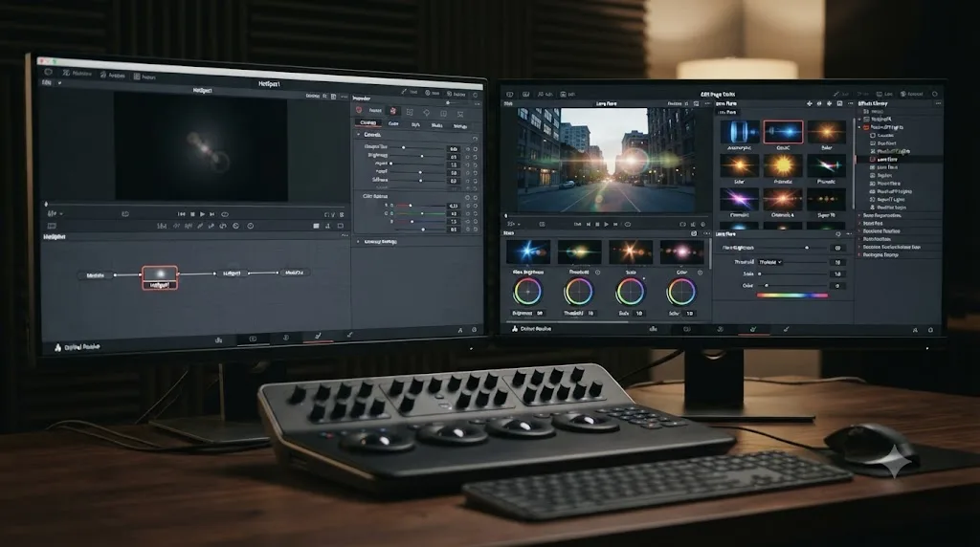Screen dimensions: 980x547
Task: Click the red shield icon in left inspector header
Action: click(360, 111)
